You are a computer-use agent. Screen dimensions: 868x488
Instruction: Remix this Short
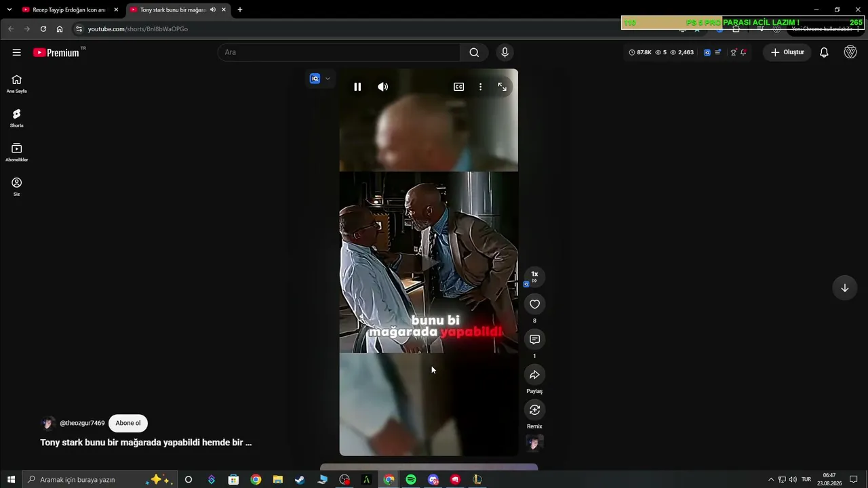[x=534, y=410]
